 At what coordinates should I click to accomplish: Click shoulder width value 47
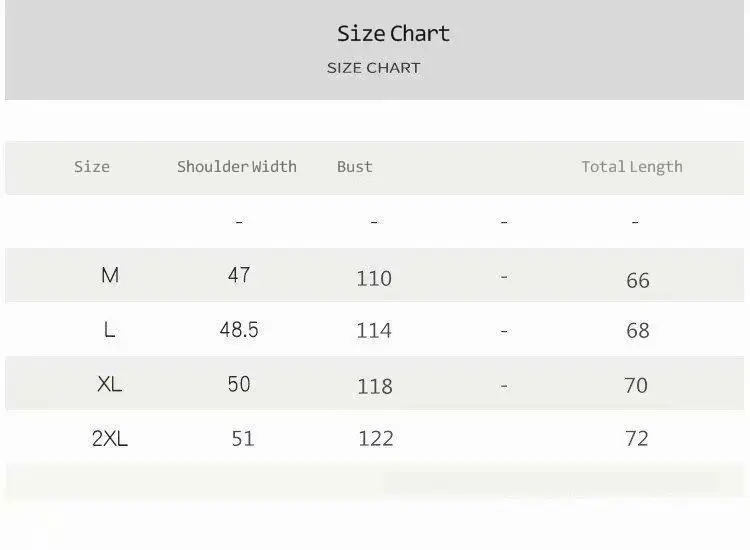[x=239, y=275]
